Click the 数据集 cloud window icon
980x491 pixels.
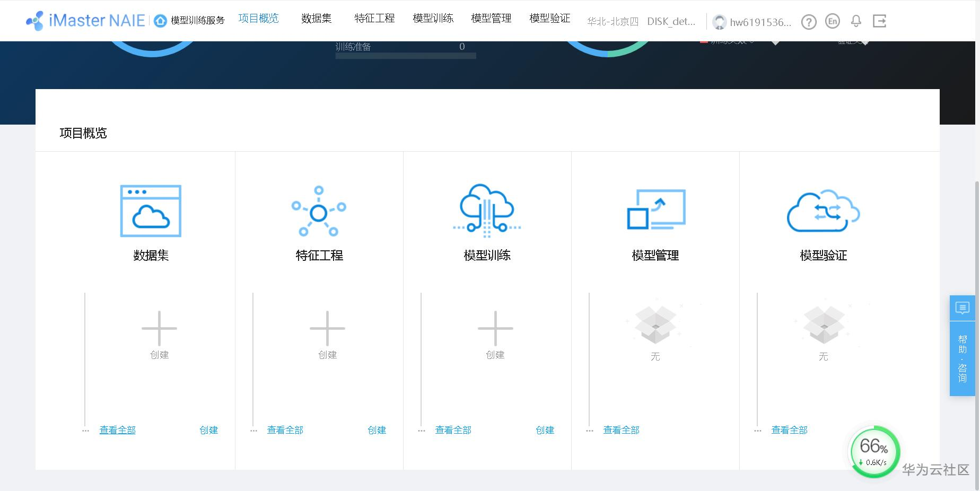pos(151,211)
